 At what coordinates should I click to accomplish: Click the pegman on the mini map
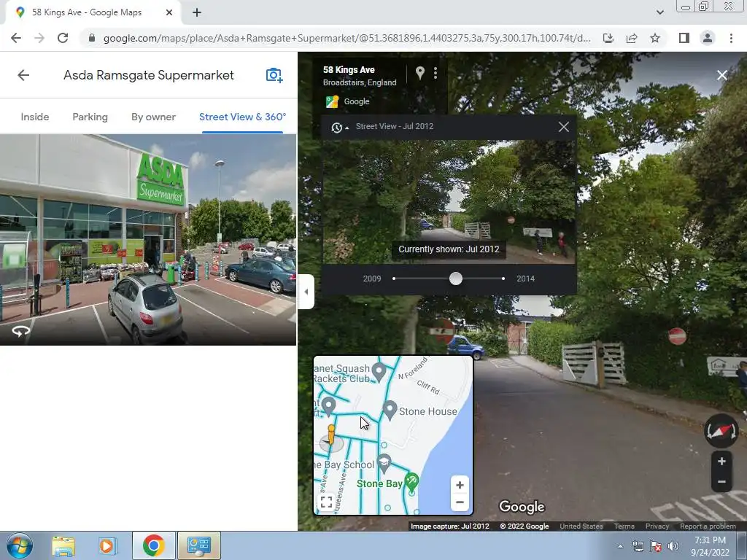331,435
